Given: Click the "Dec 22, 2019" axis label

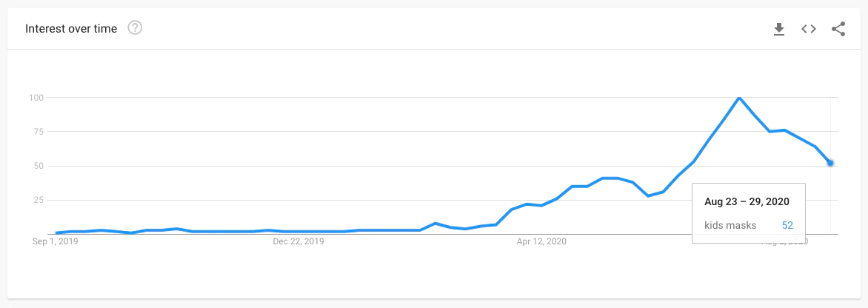Looking at the screenshot, I should [x=298, y=241].
